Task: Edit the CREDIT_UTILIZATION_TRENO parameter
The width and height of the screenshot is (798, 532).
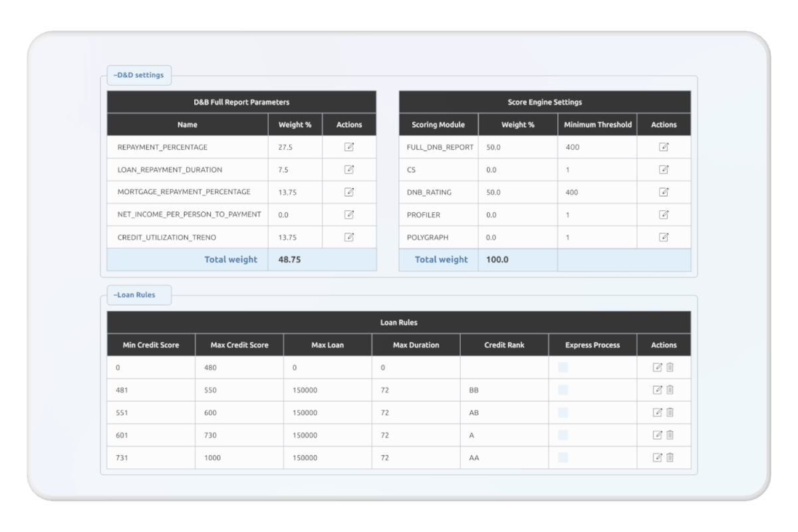Action: tap(349, 237)
